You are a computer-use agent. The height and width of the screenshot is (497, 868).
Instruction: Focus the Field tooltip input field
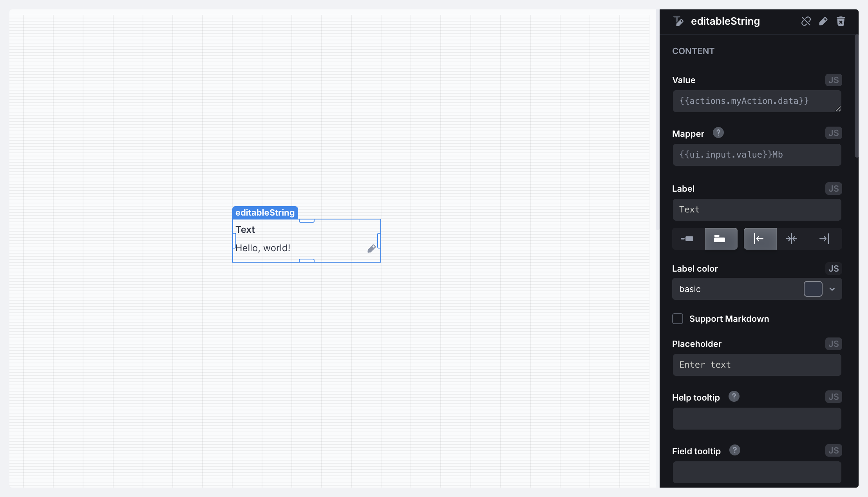(757, 472)
